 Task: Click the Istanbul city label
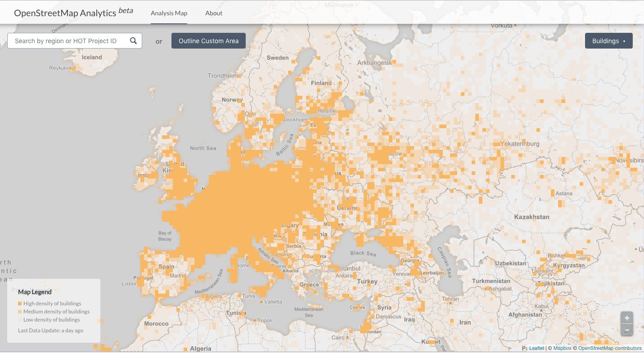point(349,268)
